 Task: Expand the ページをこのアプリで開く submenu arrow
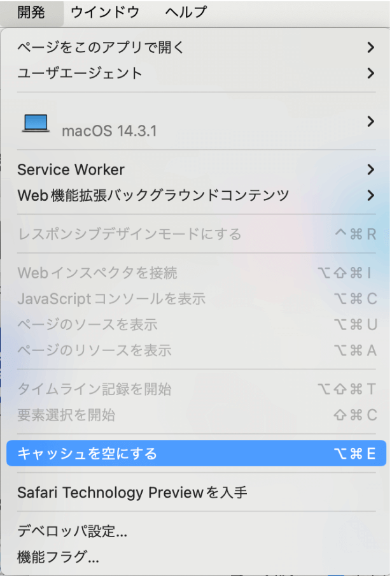tap(371, 47)
